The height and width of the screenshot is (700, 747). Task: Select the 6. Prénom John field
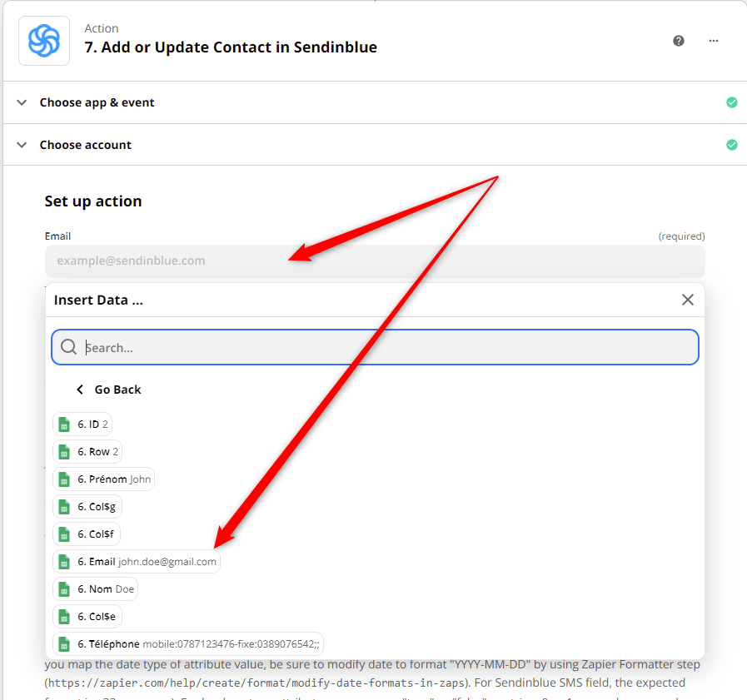click(103, 479)
